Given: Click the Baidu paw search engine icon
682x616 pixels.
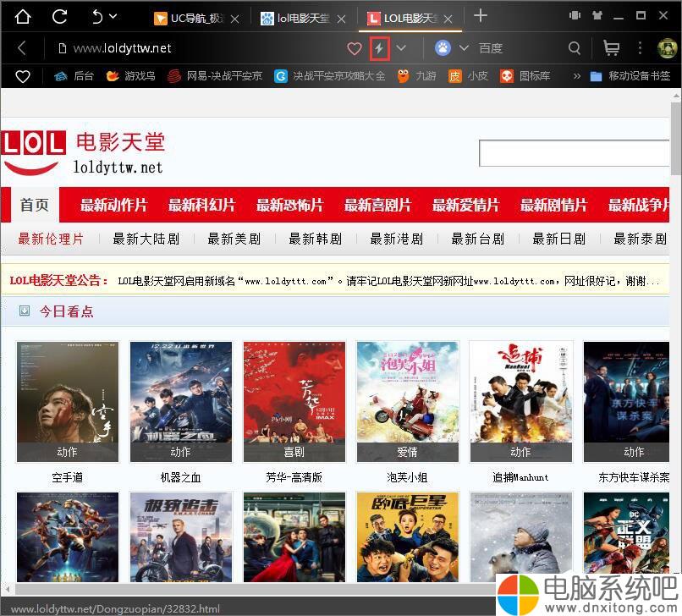Looking at the screenshot, I should pos(443,48).
